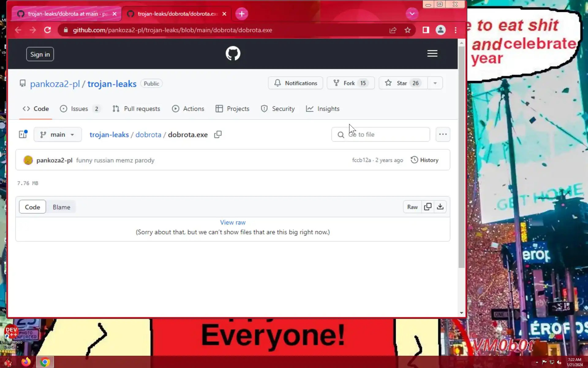Click the GitHub Octocat logo in the header
The height and width of the screenshot is (368, 588).
233,54
